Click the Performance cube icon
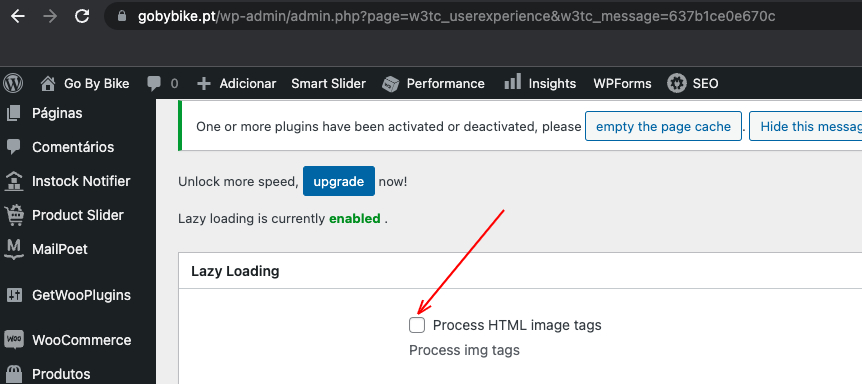The height and width of the screenshot is (384, 862). 390,84
